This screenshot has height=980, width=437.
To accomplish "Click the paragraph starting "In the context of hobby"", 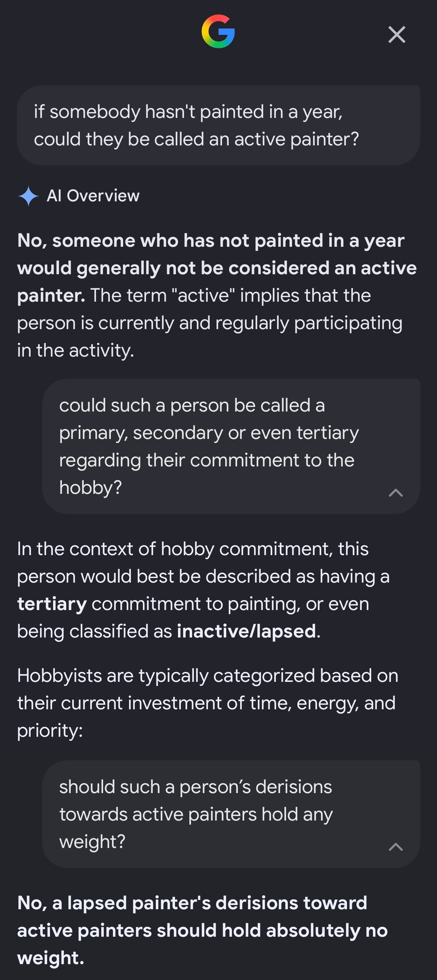I will [203, 590].
